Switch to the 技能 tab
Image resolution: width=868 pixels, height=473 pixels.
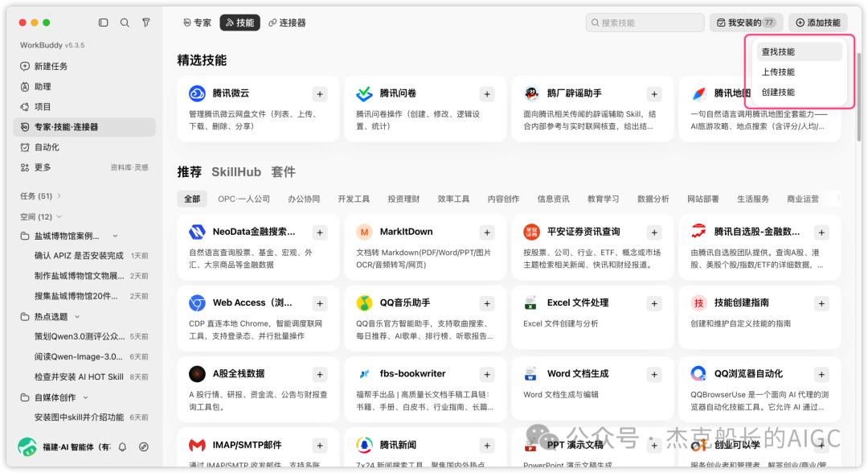tap(240, 23)
